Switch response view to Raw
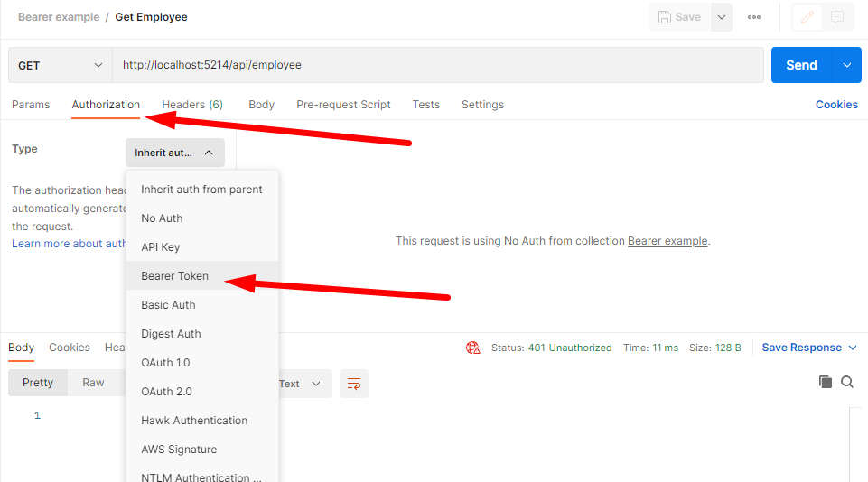This screenshot has width=868, height=482. (x=93, y=383)
